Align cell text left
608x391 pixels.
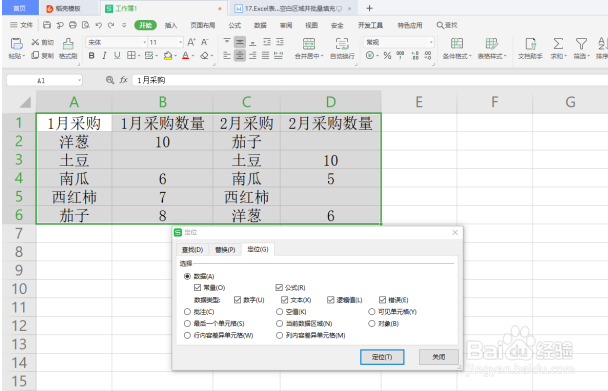pos(227,55)
